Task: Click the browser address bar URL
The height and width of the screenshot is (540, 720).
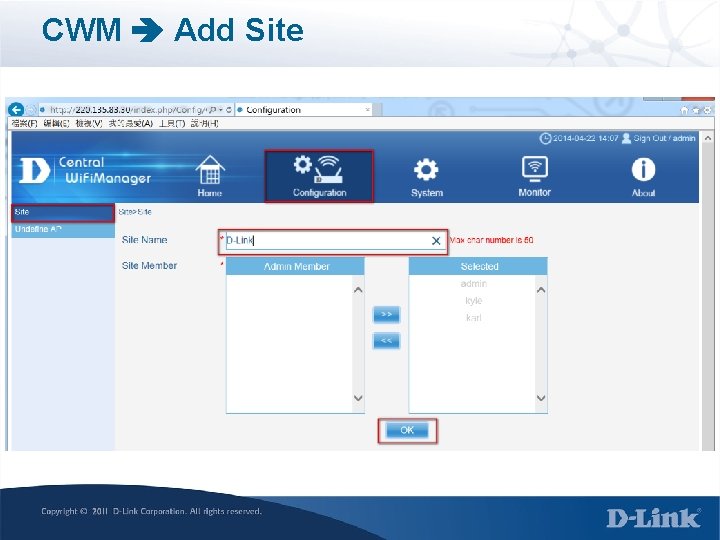Action: tap(127, 110)
